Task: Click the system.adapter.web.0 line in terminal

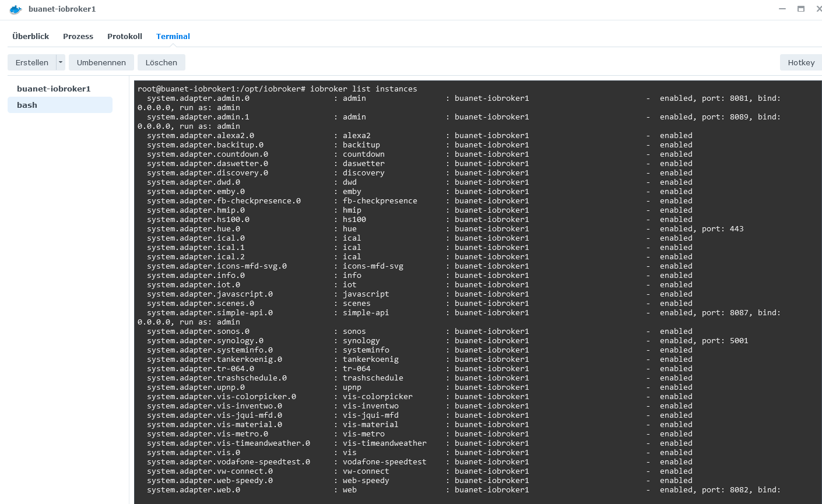Action: pos(194,490)
